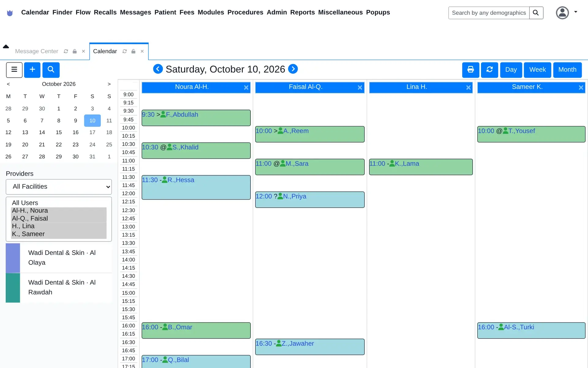Open 12:00 appointment for N., Priya
This screenshot has width=588, height=368.
(310, 200)
